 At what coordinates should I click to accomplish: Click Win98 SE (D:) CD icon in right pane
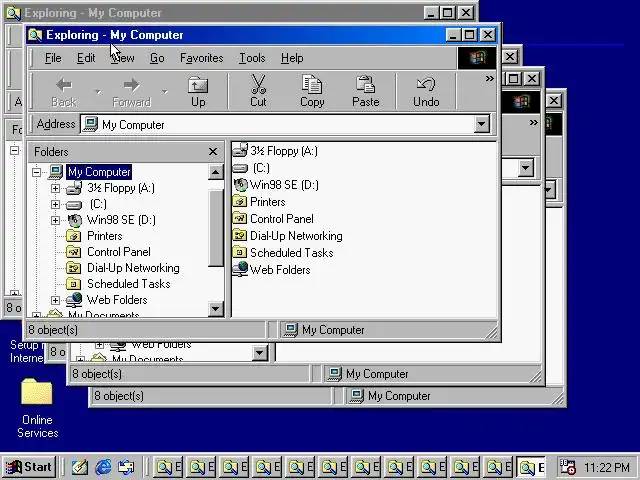[240, 185]
